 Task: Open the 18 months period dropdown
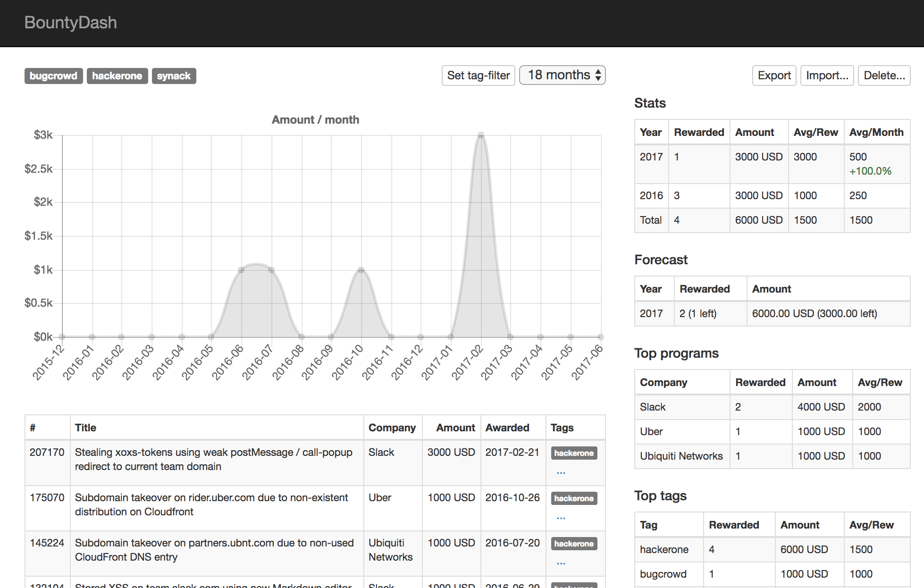coord(562,75)
